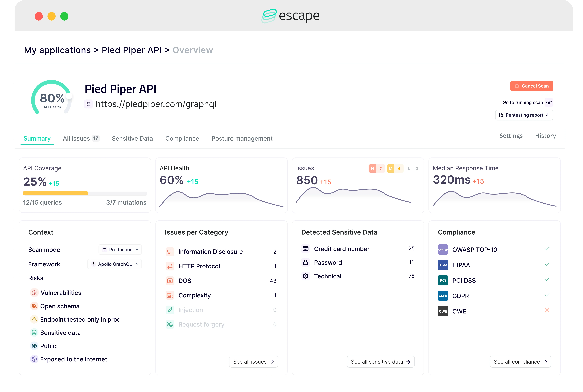583x392 pixels.
Task: Click the CWE badge icon
Action: pyautogui.click(x=443, y=311)
